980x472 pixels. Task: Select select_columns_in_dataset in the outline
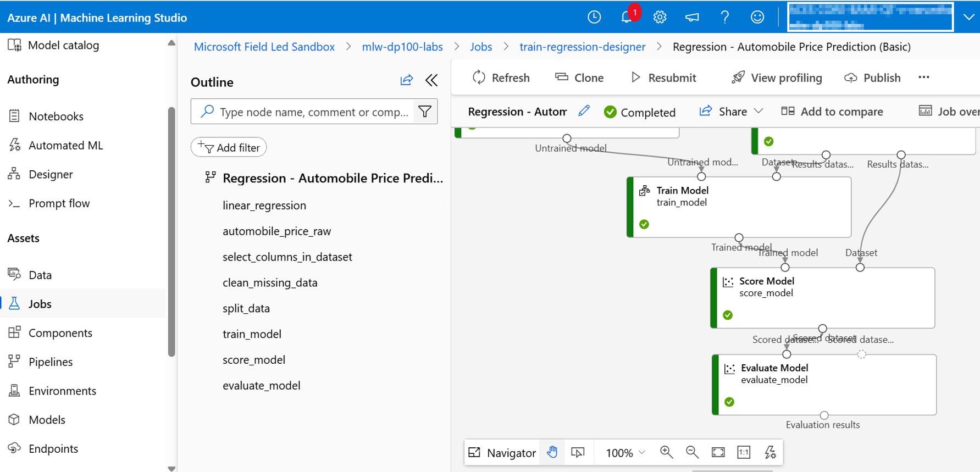tap(287, 257)
